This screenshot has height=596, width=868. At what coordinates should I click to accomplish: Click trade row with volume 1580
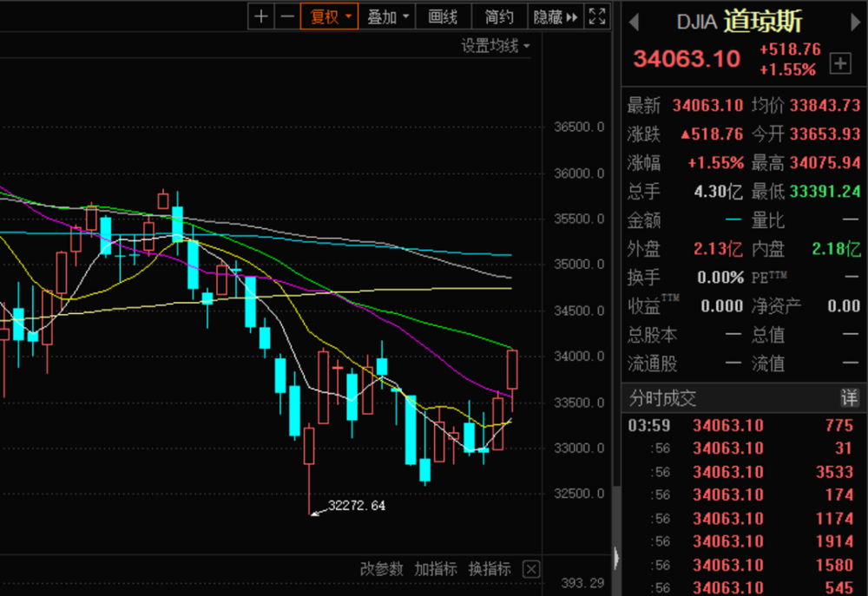744,565
